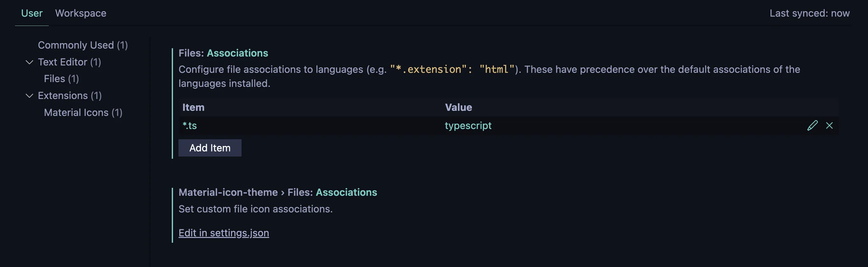Collapse the Extensions tree section
868x267 pixels.
[30, 96]
